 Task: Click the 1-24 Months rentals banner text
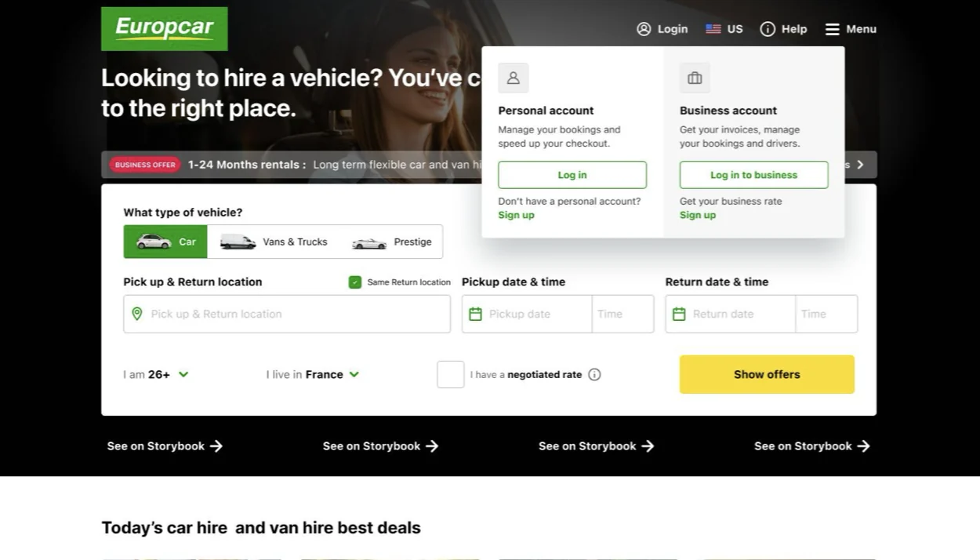(247, 165)
